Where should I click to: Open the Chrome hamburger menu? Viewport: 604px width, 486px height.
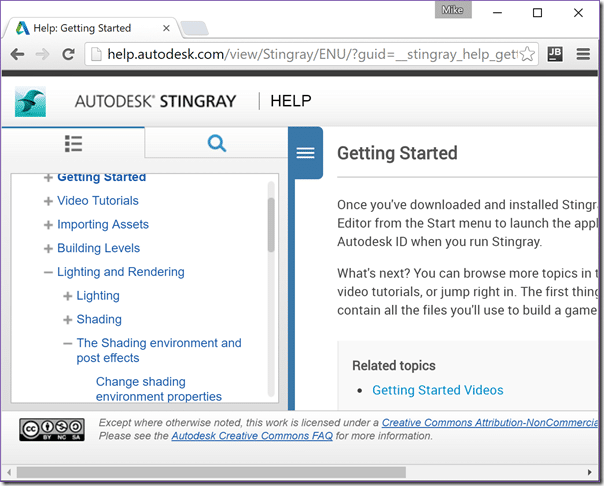[583, 54]
